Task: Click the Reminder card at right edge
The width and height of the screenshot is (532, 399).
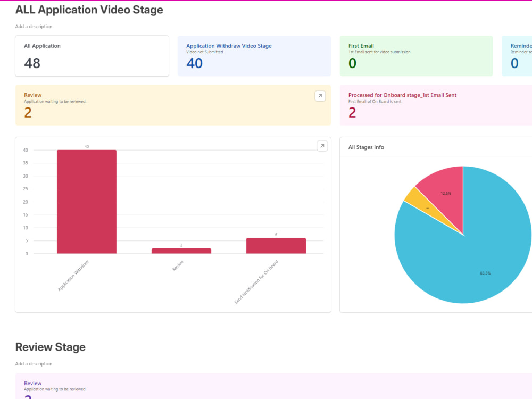Action: tap(517, 56)
